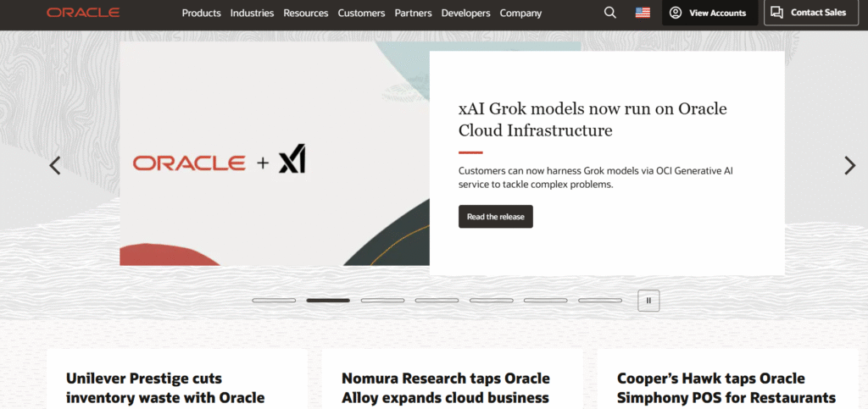Viewport: 868px width, 409px height.
Task: Jump to fifth carousel slide indicator
Action: (492, 301)
